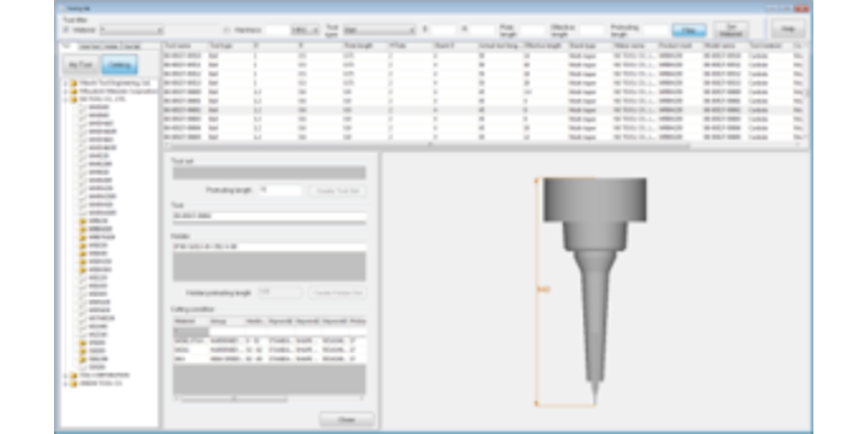Click the Protruding length field under Tool set
This screenshot has width=868, height=434.
click(x=280, y=190)
